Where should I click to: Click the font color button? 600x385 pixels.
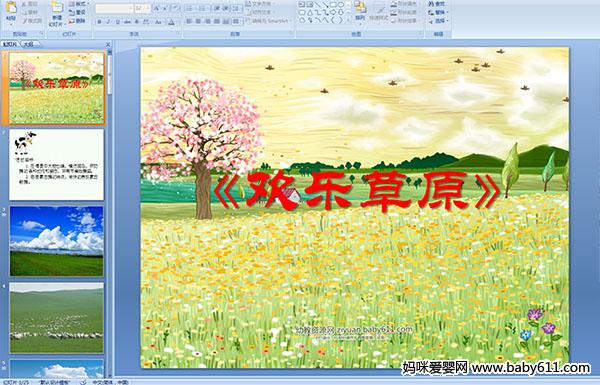pyautogui.click(x=171, y=22)
